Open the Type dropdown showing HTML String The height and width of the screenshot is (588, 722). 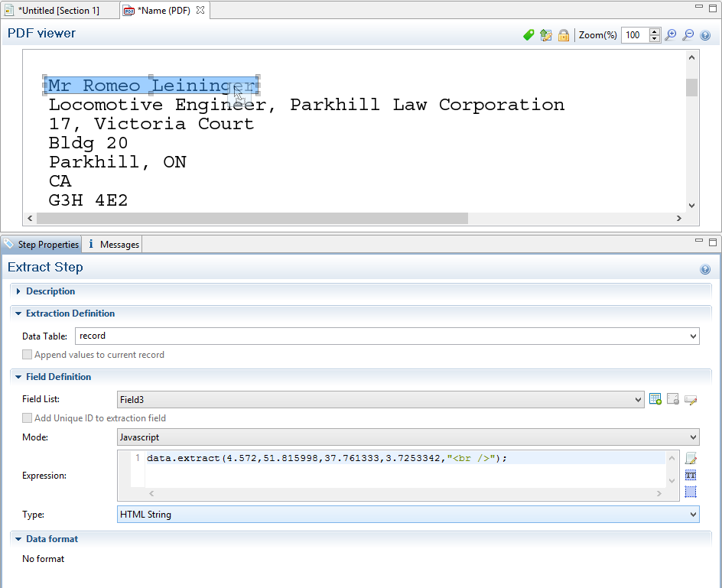693,515
